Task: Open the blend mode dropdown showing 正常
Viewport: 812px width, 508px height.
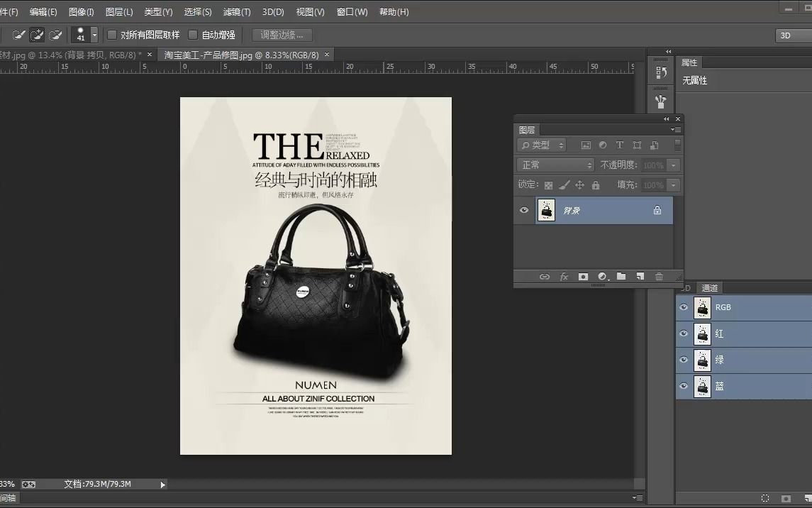Action: click(x=554, y=165)
